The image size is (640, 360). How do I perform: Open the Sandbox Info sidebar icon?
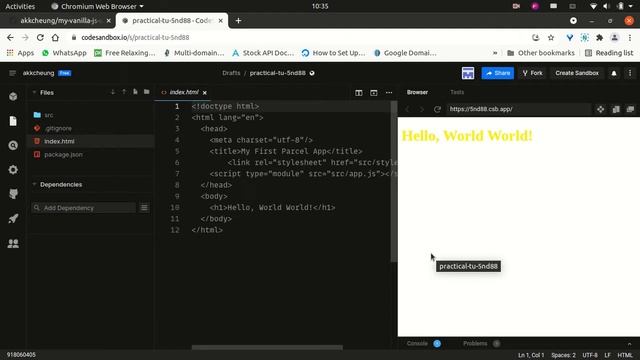13,96
